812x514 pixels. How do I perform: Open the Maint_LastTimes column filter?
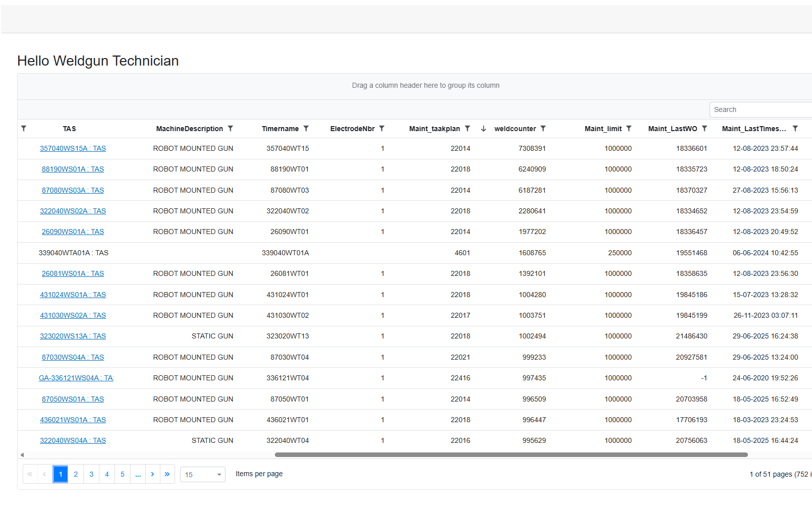[x=795, y=129]
